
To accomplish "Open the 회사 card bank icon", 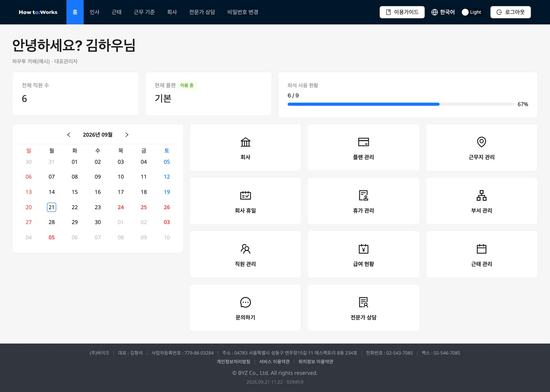I will tap(245, 142).
